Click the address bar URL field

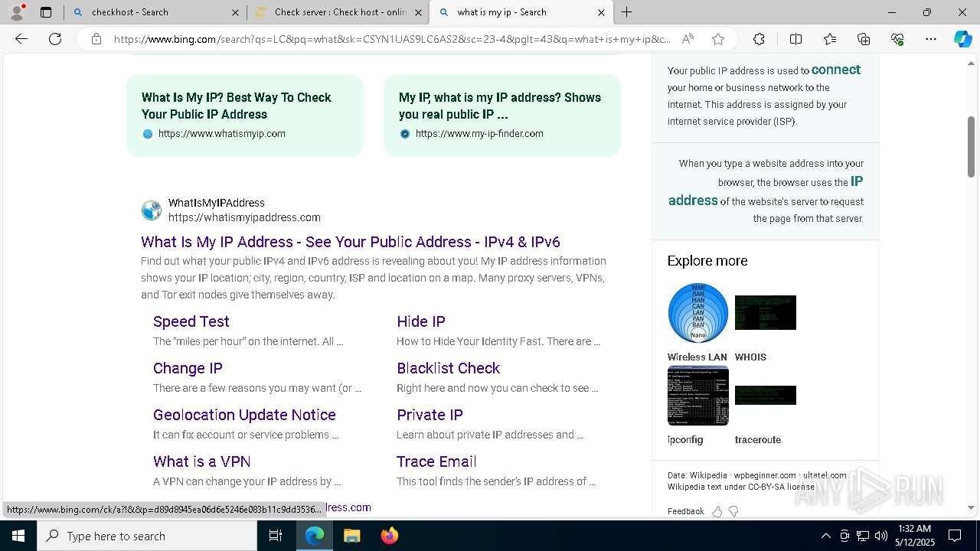(392, 39)
